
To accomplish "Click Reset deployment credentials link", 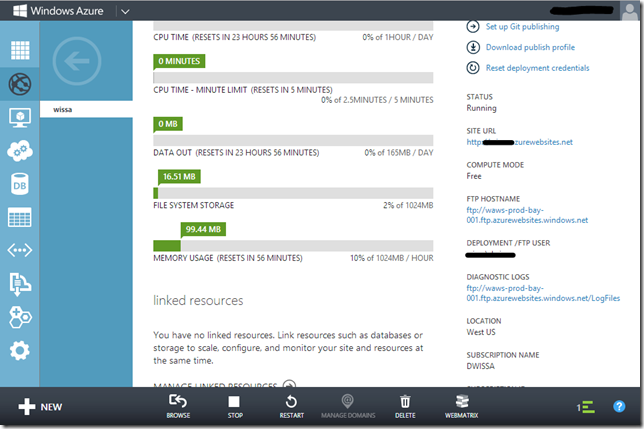I will point(537,68).
